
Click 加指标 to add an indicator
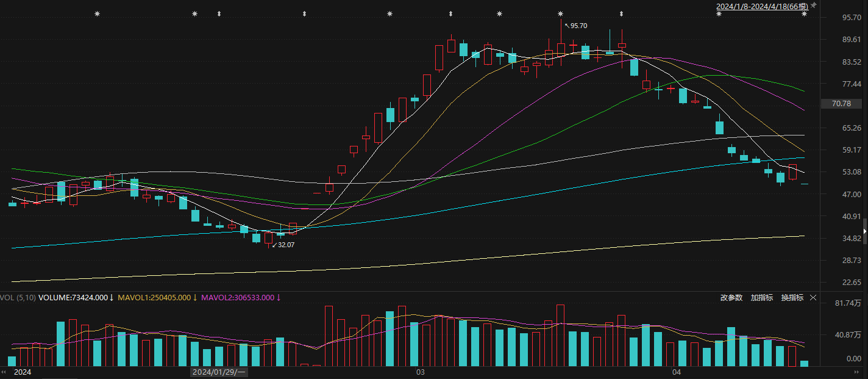762,298
